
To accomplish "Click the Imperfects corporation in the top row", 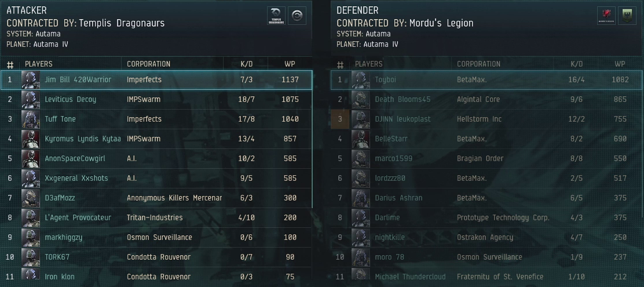I will [x=144, y=80].
